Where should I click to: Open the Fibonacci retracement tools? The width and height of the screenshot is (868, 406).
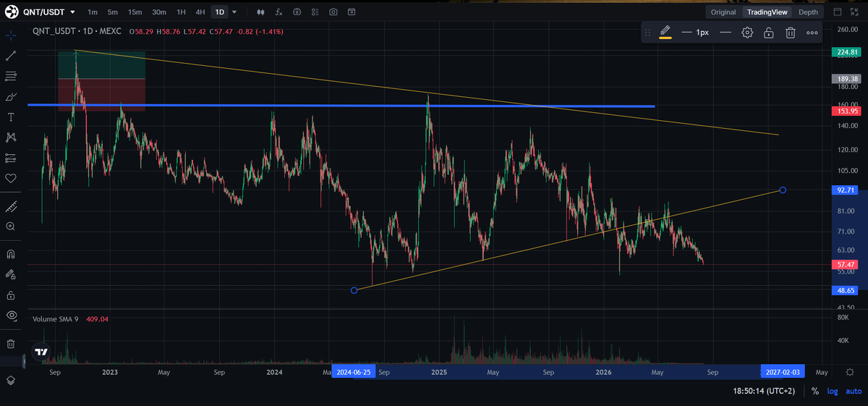click(x=11, y=76)
